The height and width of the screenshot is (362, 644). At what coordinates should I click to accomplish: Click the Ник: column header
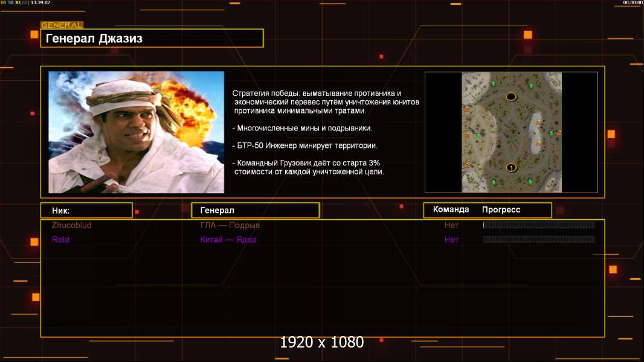click(86, 211)
